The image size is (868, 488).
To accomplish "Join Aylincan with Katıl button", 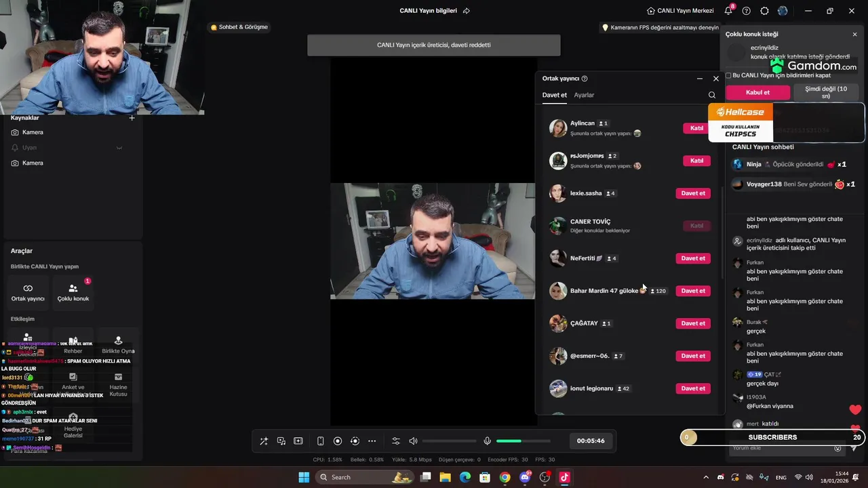I will point(696,128).
